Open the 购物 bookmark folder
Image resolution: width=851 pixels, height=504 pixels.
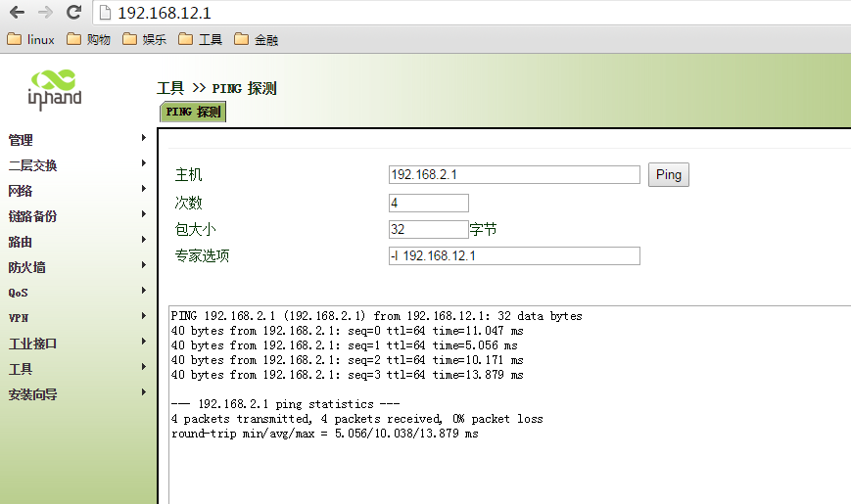click(89, 40)
